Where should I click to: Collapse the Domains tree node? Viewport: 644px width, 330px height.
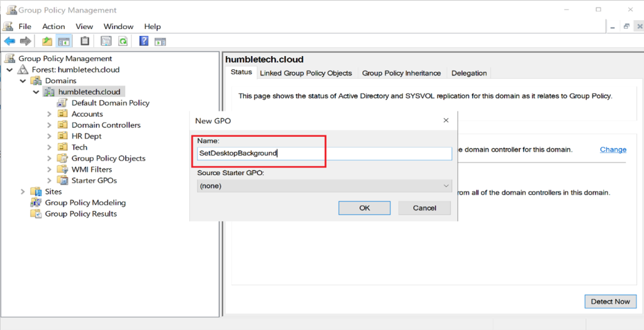pos(23,81)
